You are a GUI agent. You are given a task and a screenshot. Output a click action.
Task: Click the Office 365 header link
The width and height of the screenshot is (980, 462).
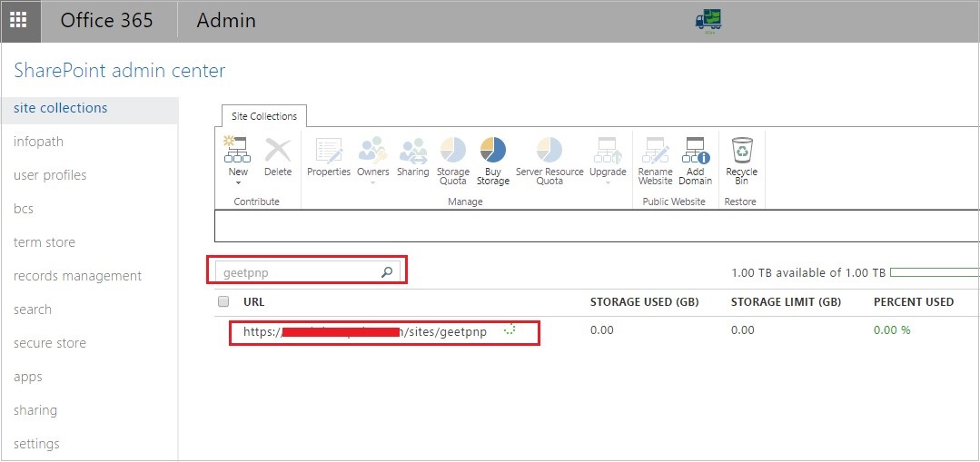pyautogui.click(x=107, y=21)
